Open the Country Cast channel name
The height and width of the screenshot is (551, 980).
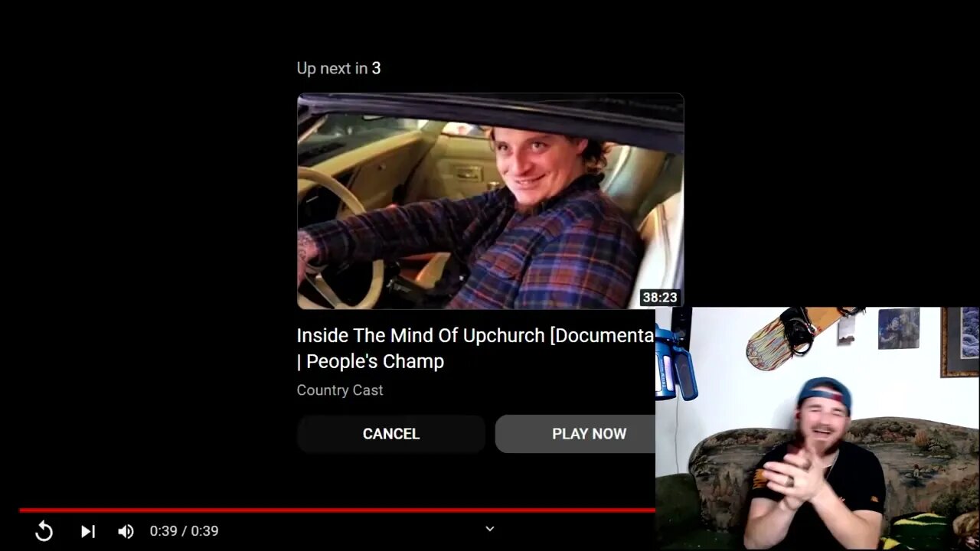click(340, 390)
